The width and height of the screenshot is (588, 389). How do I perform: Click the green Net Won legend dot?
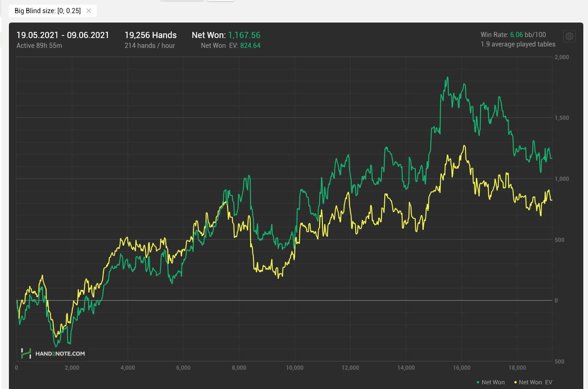(478, 382)
